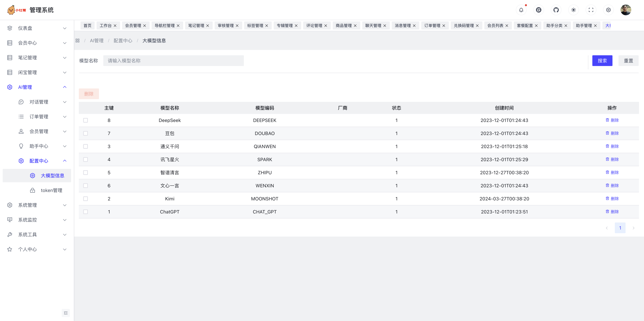Screen dimensions: 644x321
Task: Open the notifications bell icon
Action: [x=521, y=10]
